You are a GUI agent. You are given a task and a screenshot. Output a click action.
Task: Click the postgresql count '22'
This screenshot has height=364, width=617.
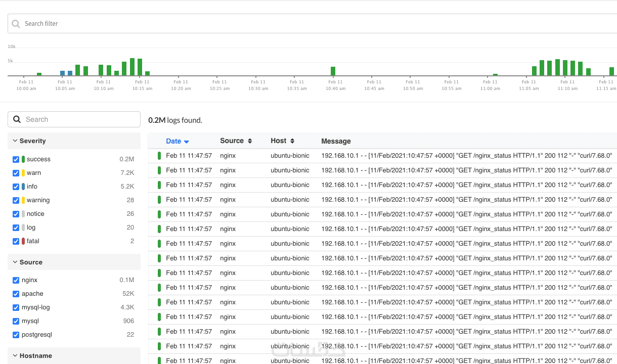[130, 335]
